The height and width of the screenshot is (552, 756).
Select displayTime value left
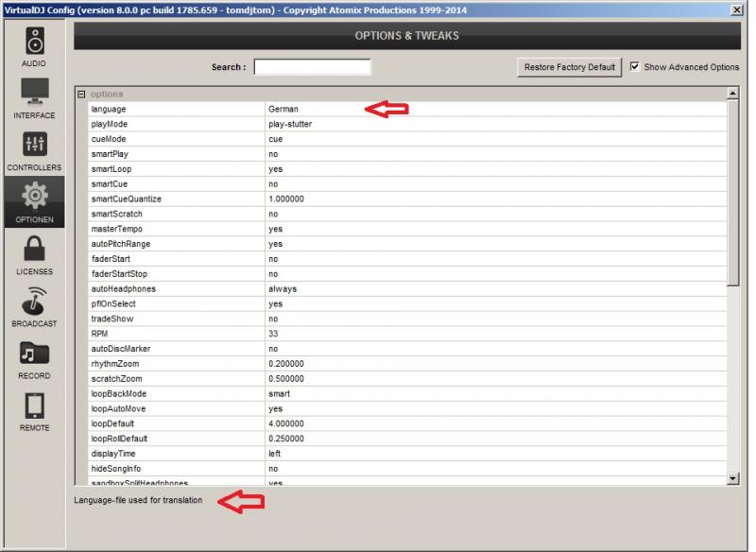pyautogui.click(x=275, y=453)
